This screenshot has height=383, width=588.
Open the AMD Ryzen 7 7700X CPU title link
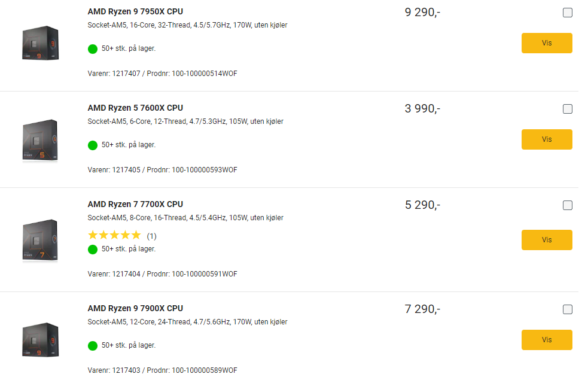[135, 204]
